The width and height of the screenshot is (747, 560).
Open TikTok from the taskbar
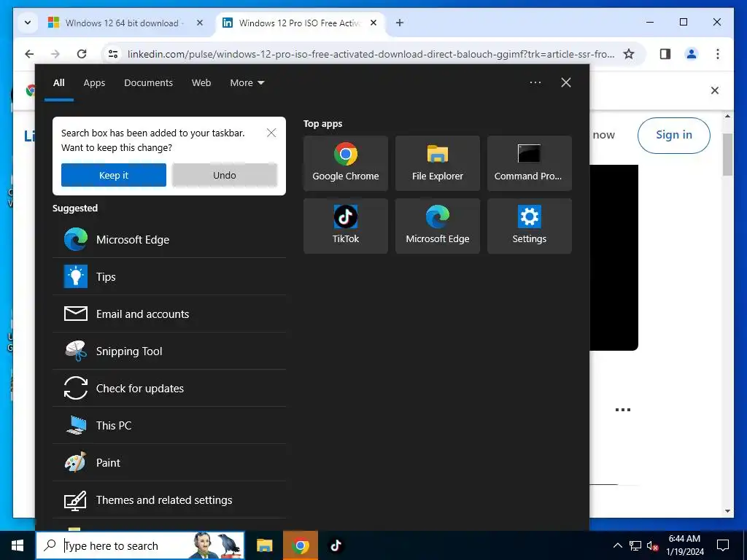[x=336, y=545]
